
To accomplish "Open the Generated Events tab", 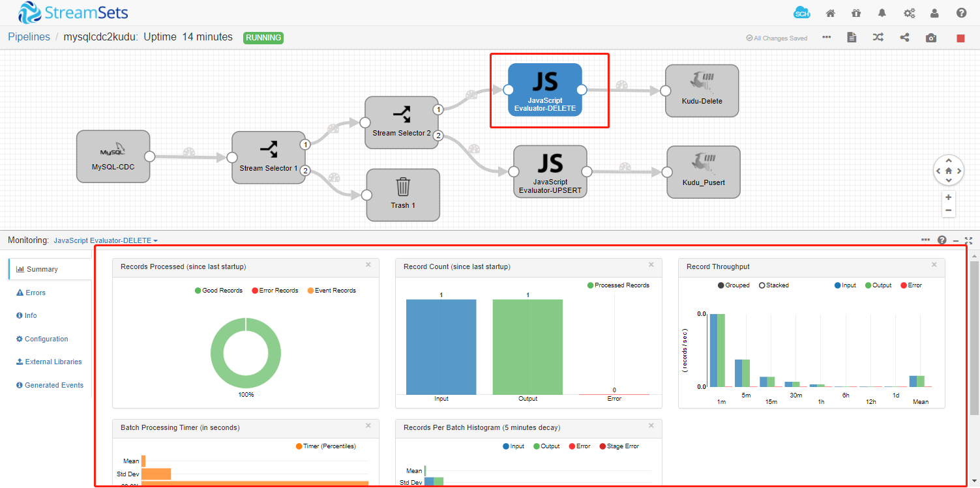I will [x=50, y=385].
